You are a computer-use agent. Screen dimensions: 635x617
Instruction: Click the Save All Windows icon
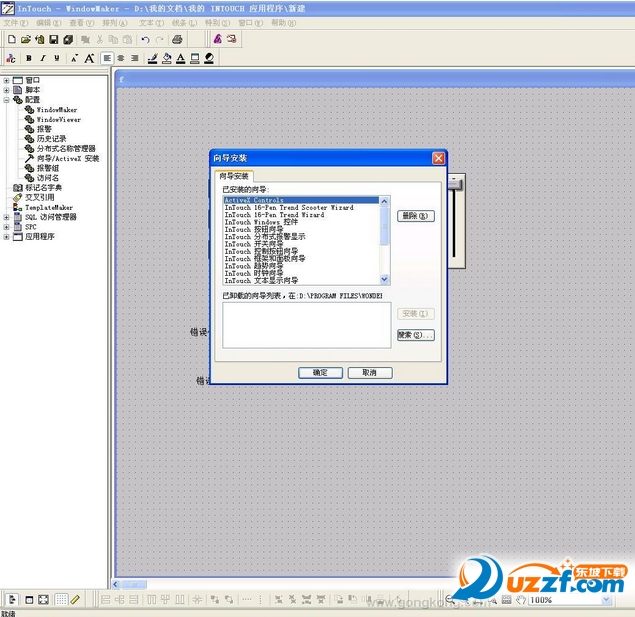click(68, 39)
